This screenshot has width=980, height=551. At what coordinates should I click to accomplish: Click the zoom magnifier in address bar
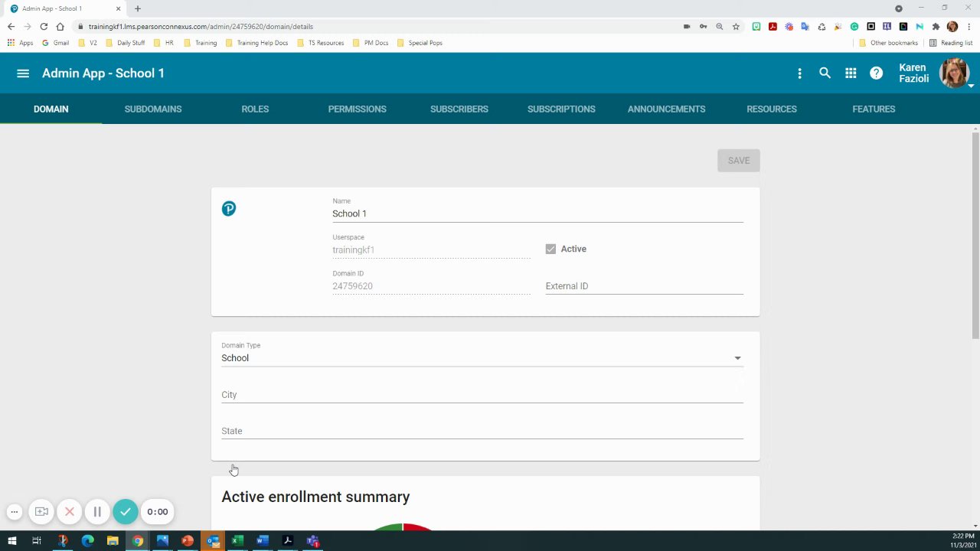pyautogui.click(x=720, y=26)
